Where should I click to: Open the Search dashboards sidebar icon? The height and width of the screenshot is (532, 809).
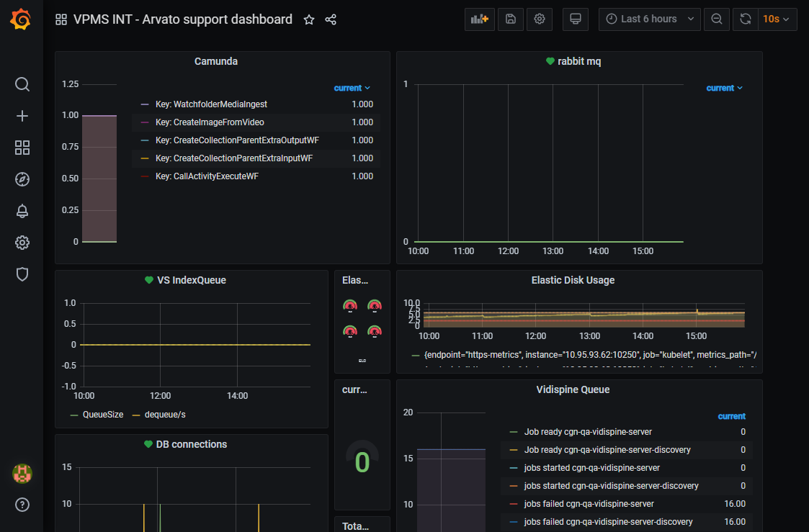click(x=22, y=84)
